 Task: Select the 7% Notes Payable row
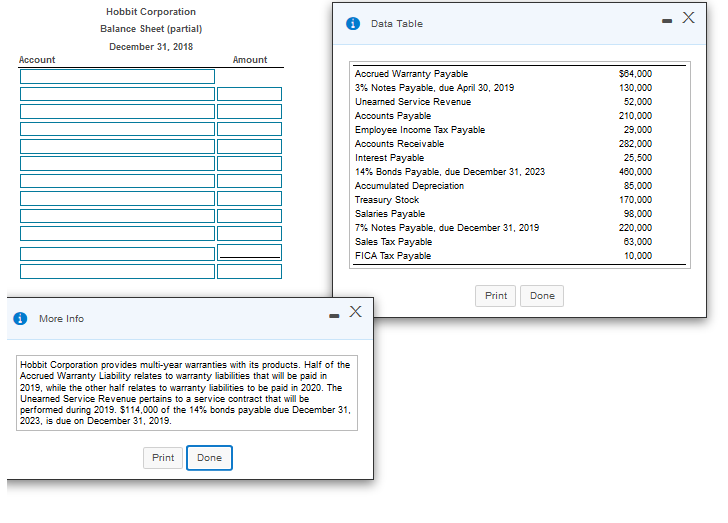pyautogui.click(x=520, y=228)
